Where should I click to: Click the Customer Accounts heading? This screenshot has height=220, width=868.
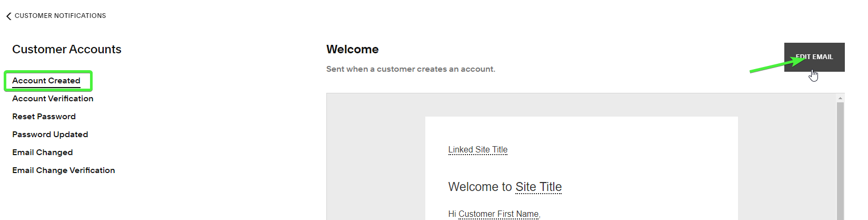[67, 50]
